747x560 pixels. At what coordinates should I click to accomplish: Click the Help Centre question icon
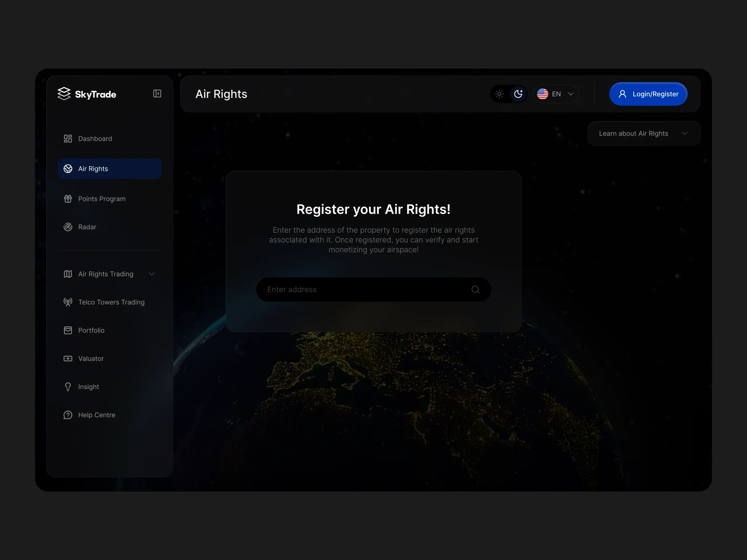68,415
